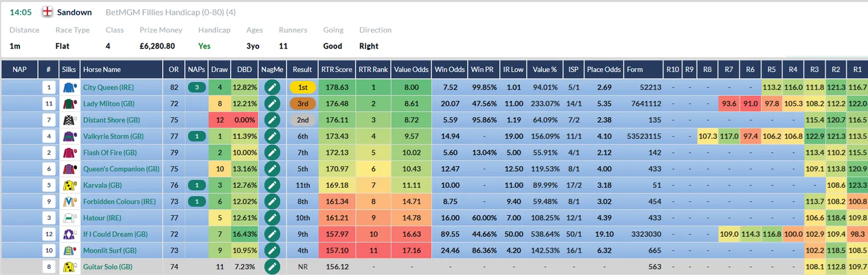Select NagMe edit icon for Karvala row
Image resolution: width=868 pixels, height=275 pixels.
[x=272, y=185]
